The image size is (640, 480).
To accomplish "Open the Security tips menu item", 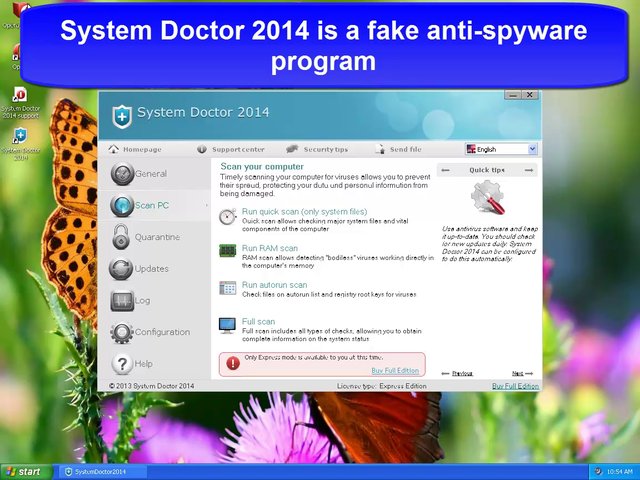I will [326, 149].
